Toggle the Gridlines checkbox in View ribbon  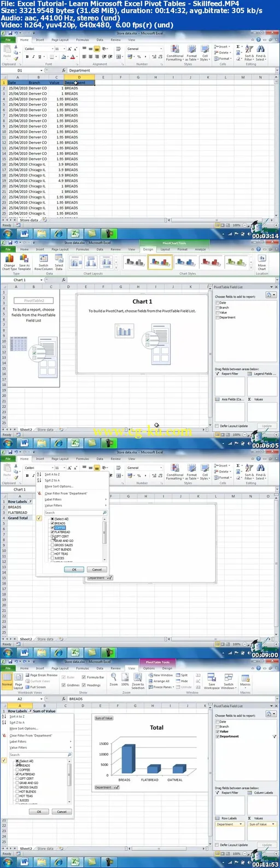click(x=64, y=685)
